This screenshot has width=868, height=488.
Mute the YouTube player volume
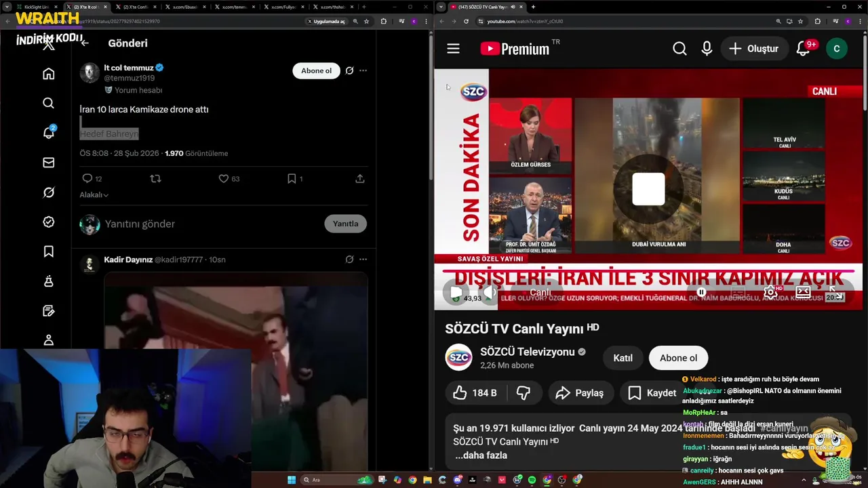[x=490, y=292]
